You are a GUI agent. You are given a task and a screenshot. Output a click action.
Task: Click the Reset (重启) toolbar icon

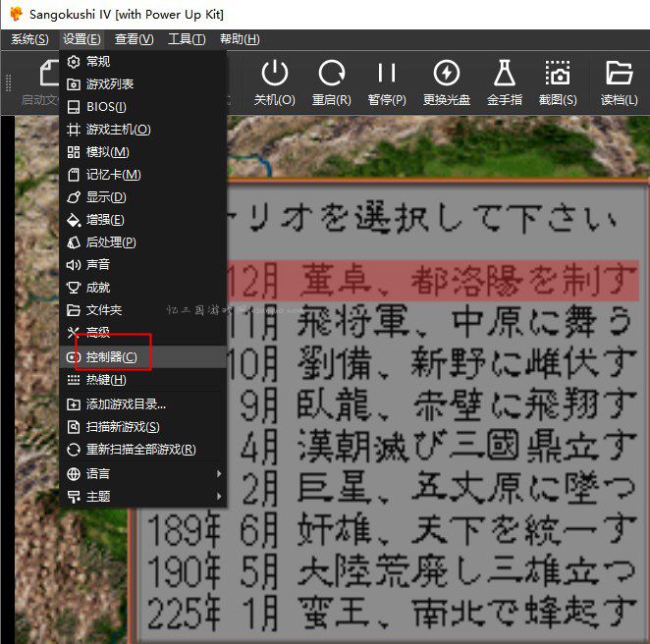click(331, 73)
